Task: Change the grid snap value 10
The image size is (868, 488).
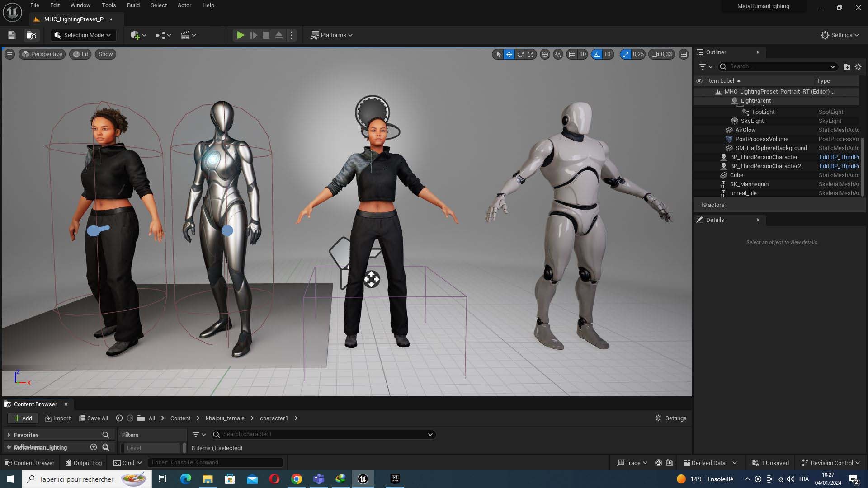Action: pyautogui.click(x=583, y=54)
